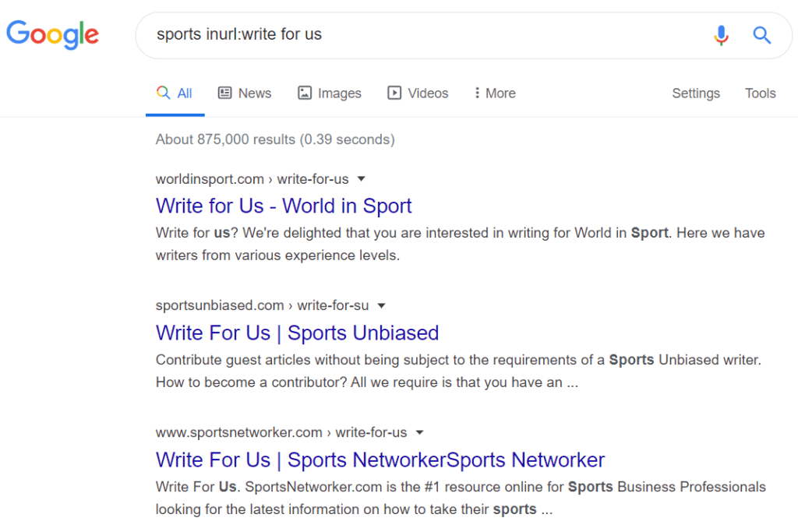Start voice search with the microphone icon

point(721,35)
